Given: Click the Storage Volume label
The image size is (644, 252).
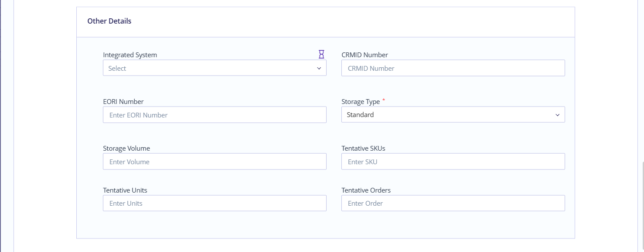Looking at the screenshot, I should tap(126, 148).
